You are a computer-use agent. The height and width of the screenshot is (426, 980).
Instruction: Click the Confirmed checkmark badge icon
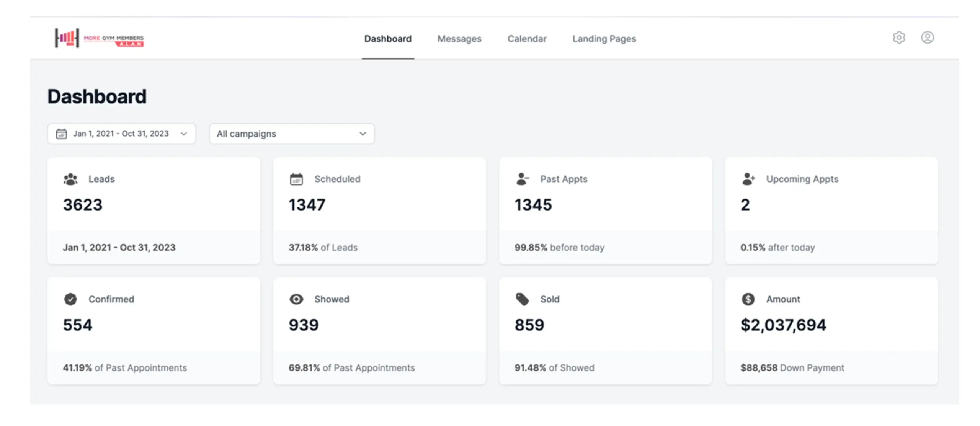70,299
